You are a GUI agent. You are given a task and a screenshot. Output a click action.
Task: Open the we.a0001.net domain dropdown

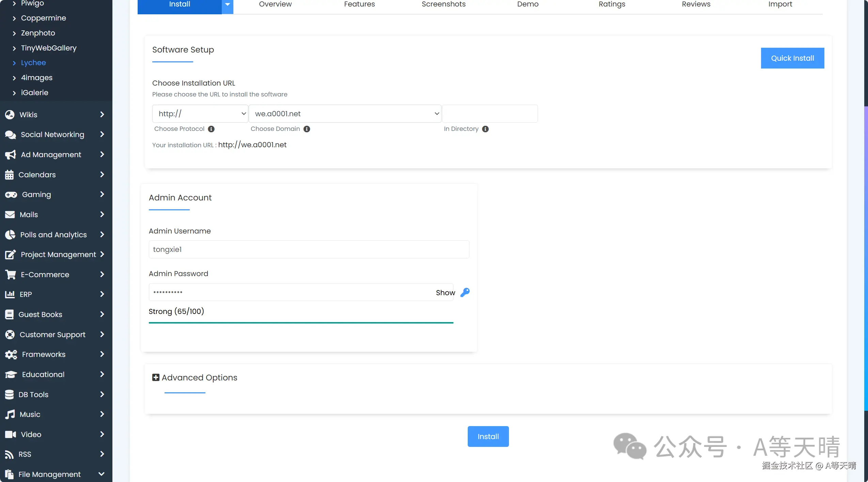[345, 114]
